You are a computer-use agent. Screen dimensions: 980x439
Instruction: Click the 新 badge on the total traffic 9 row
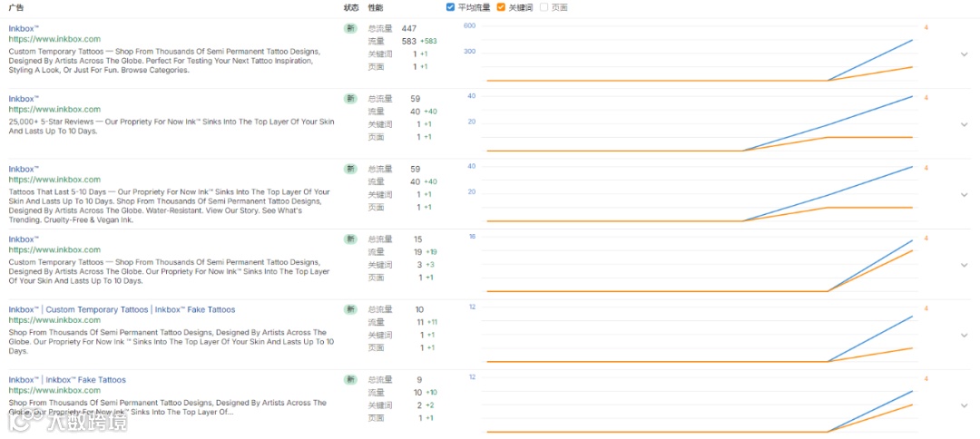coord(350,380)
